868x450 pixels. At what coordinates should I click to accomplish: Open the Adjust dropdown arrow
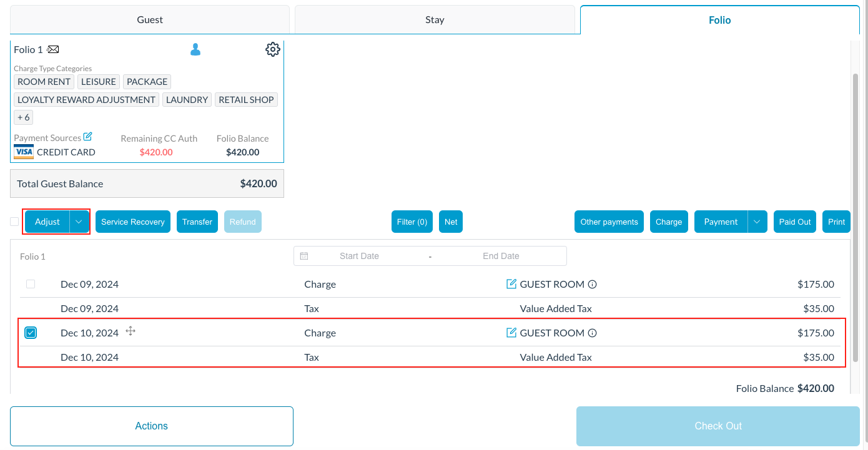[x=79, y=222]
